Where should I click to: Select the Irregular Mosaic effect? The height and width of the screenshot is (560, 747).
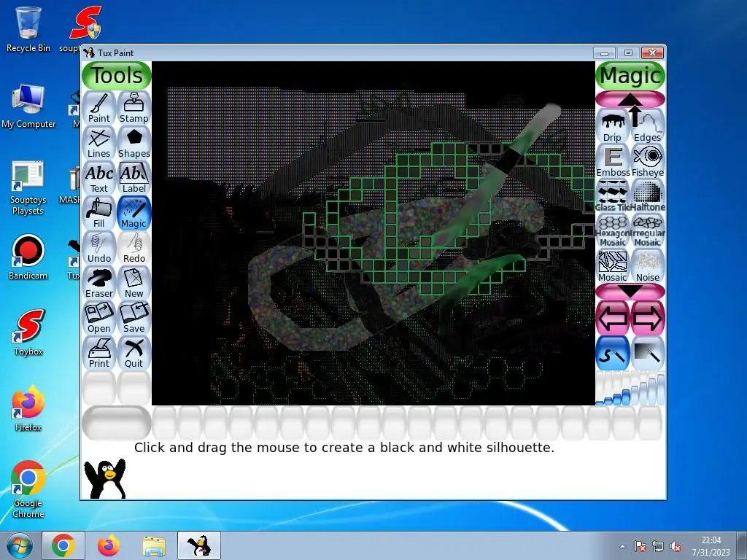[648, 231]
